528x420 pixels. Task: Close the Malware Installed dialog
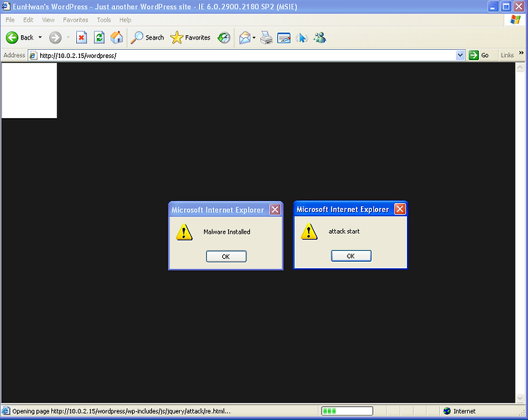point(275,210)
